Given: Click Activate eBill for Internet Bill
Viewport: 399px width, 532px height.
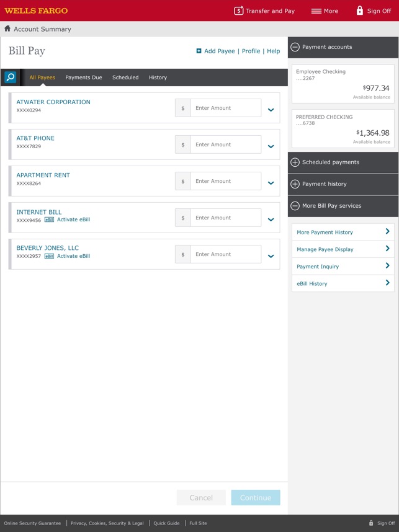Looking at the screenshot, I should [73, 219].
